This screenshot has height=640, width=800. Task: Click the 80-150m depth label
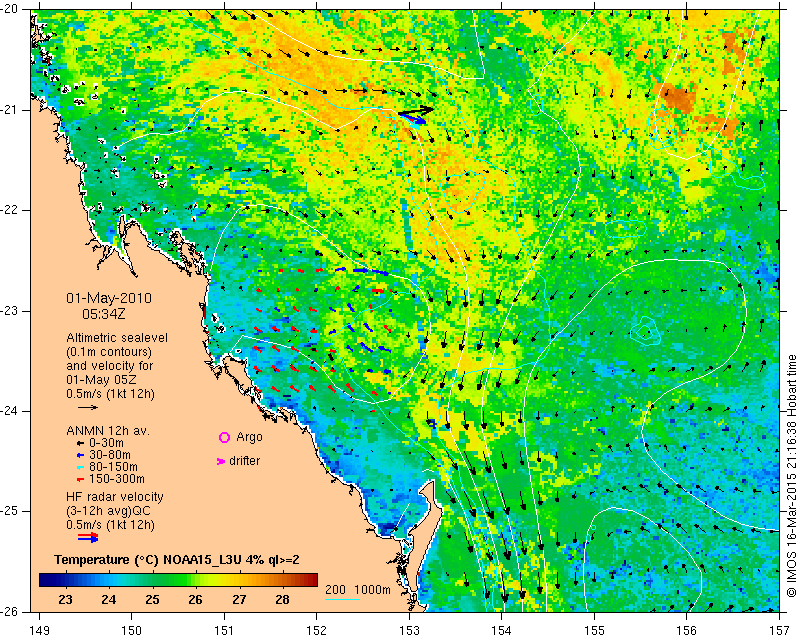tap(113, 467)
